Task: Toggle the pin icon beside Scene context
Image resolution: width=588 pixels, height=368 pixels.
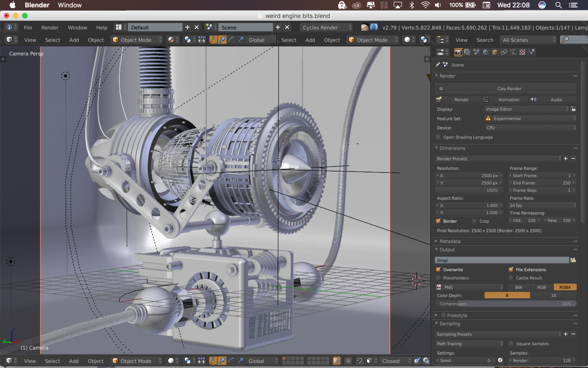Action: [x=438, y=65]
